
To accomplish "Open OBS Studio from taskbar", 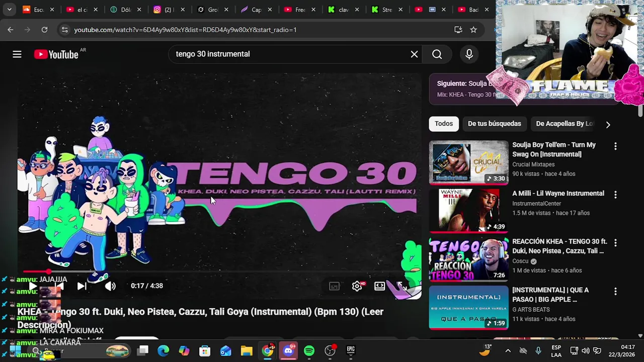I will [x=330, y=350].
